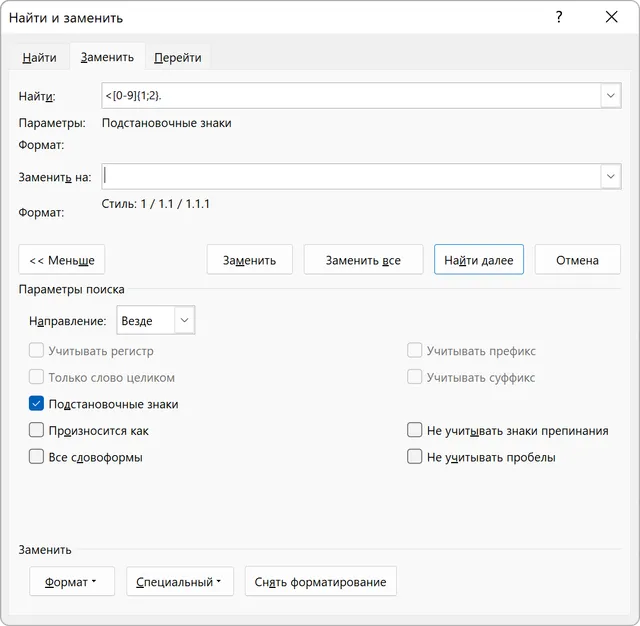Switch to the Заменить tab
The image size is (640, 626).
[x=107, y=57]
